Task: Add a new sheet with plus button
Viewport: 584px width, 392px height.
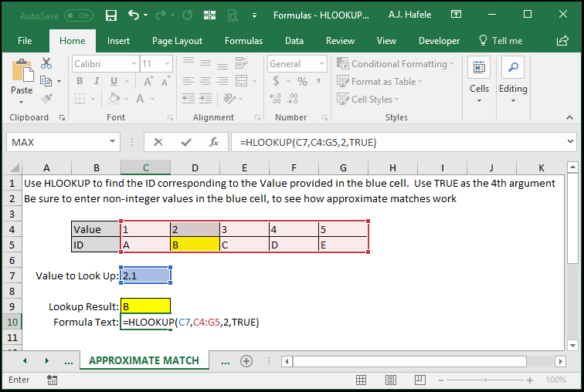Action: [246, 361]
